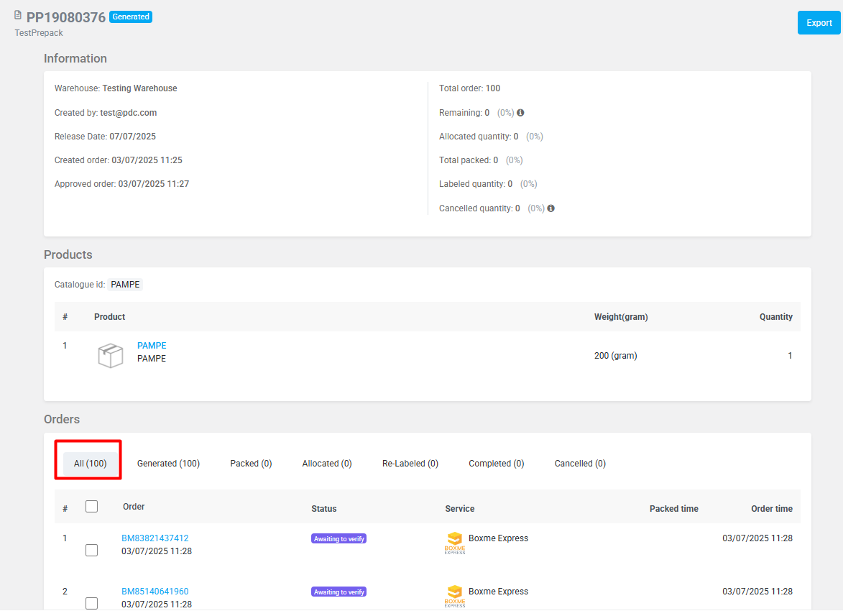The width and height of the screenshot is (843, 616).
Task: Check the box for order BM85140641960
Action: tap(91, 604)
